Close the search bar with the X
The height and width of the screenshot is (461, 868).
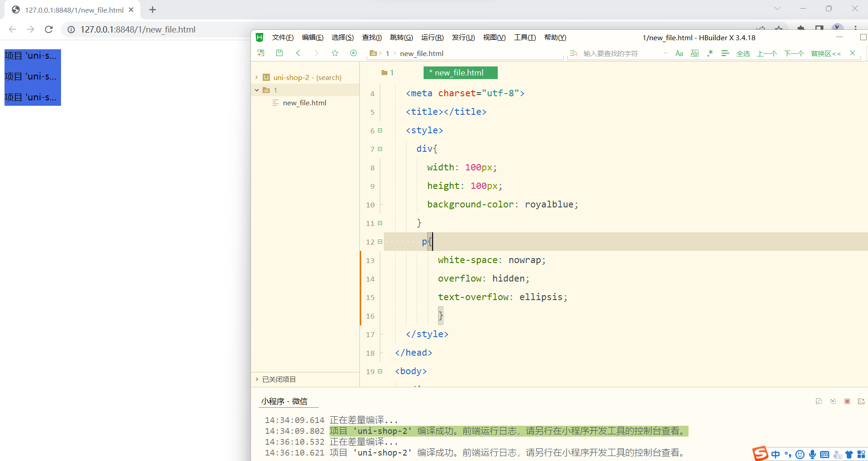tap(852, 53)
